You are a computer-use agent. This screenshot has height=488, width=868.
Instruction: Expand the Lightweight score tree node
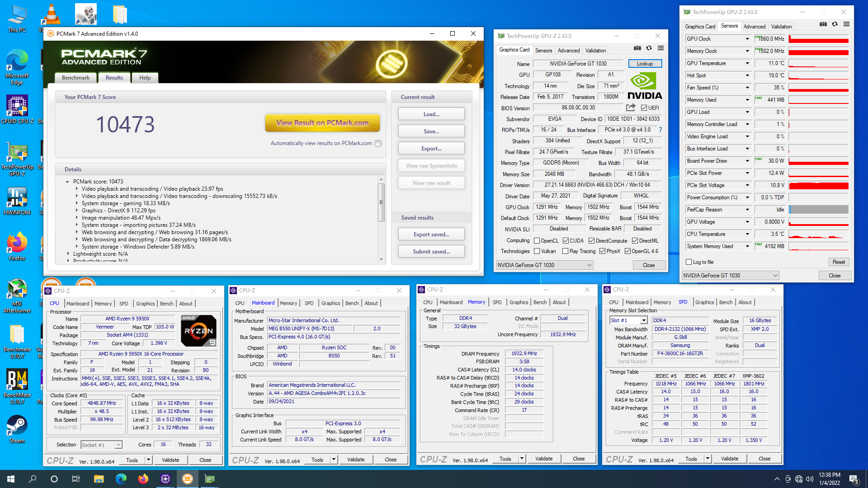pos(68,254)
